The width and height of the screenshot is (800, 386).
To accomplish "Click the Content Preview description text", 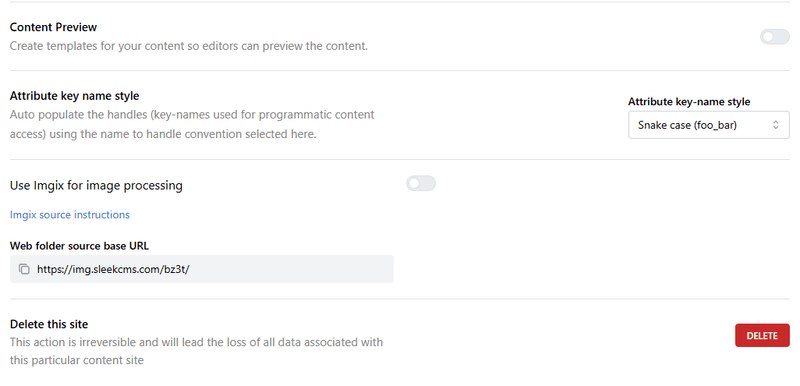I will click(189, 46).
